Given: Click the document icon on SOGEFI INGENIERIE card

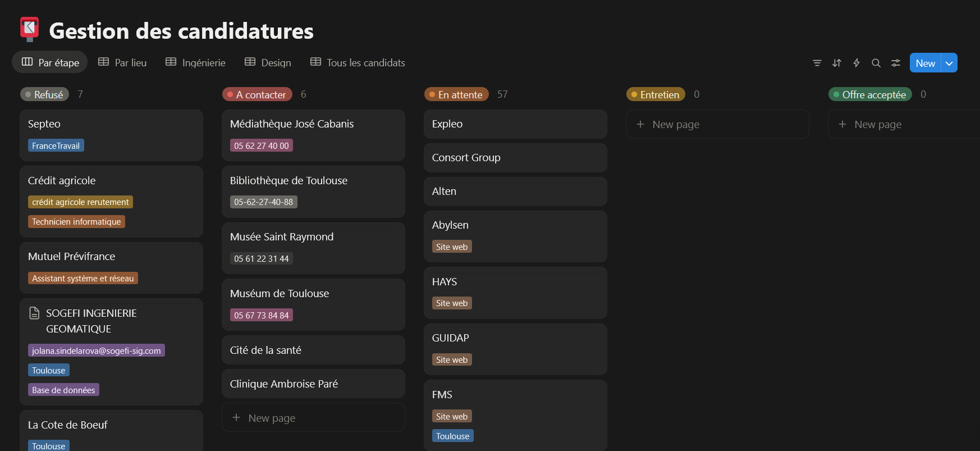Looking at the screenshot, I should pos(34,313).
